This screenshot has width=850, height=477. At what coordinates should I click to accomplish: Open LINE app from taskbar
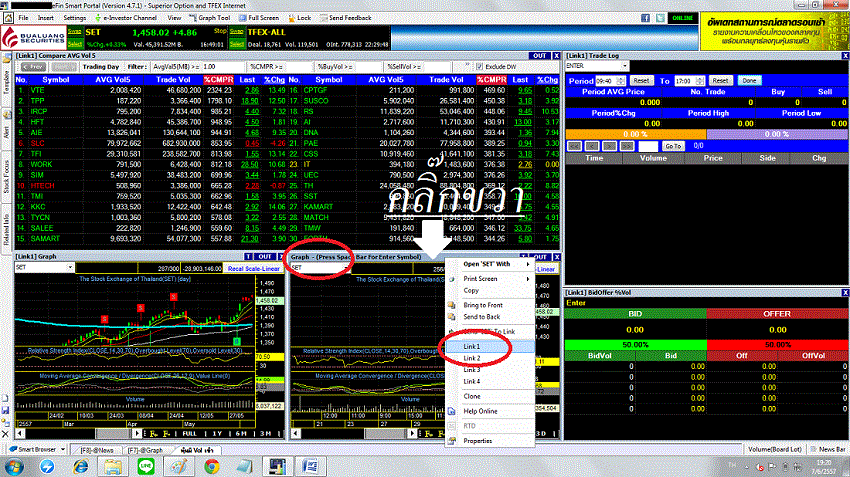pyautogui.click(x=146, y=466)
